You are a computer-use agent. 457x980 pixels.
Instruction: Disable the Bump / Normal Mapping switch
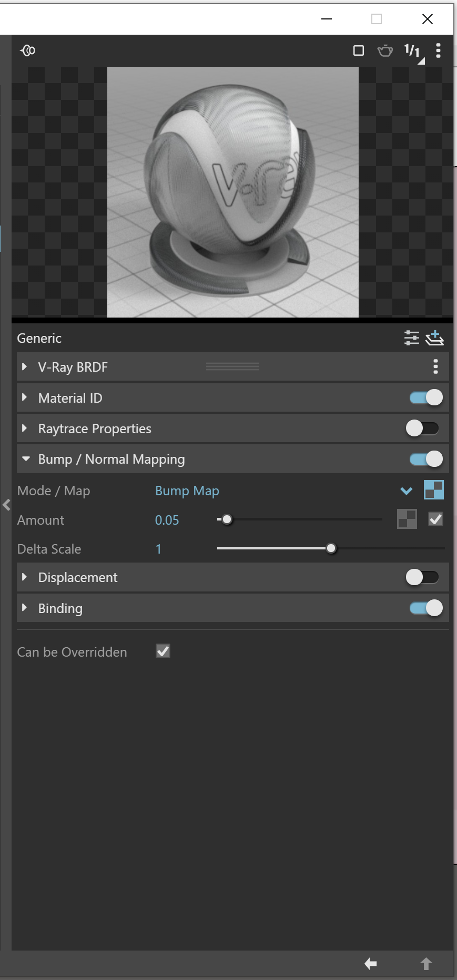(426, 459)
